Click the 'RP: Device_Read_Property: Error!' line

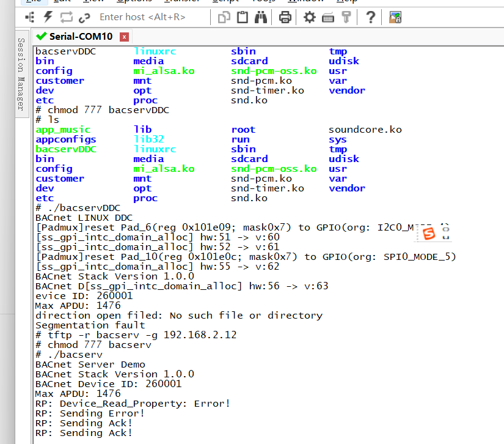click(133, 404)
